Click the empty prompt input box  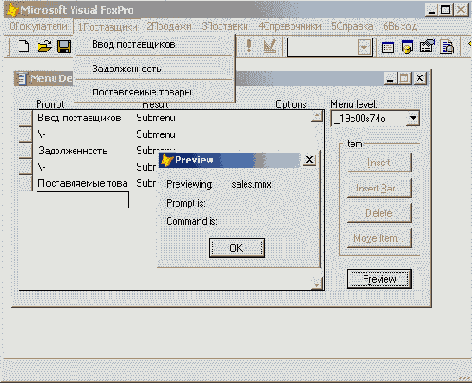coord(83,199)
